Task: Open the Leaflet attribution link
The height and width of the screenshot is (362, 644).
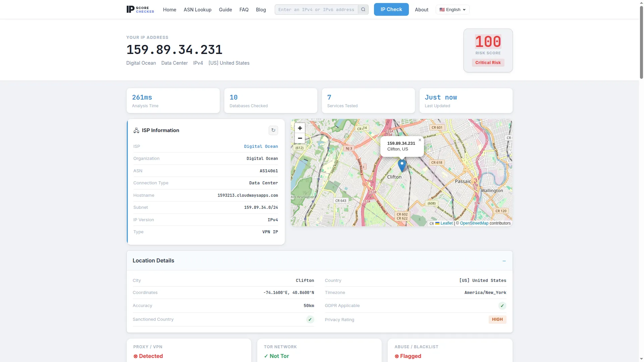Action: pyautogui.click(x=446, y=223)
